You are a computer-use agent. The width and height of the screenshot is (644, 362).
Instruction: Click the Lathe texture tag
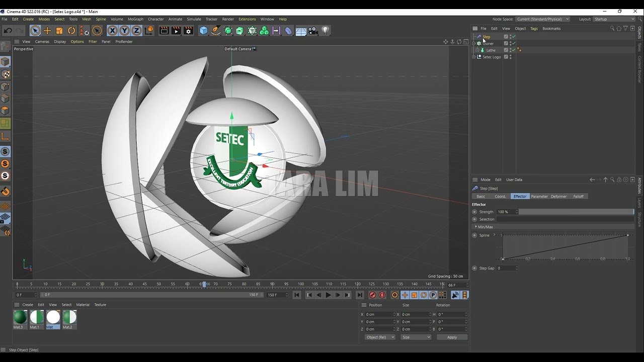tap(519, 50)
